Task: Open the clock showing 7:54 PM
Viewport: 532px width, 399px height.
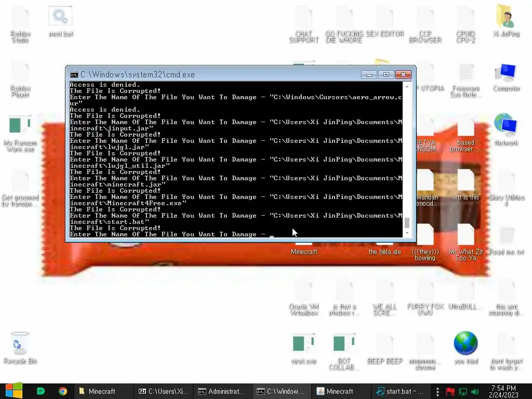Action: pyautogui.click(x=504, y=391)
